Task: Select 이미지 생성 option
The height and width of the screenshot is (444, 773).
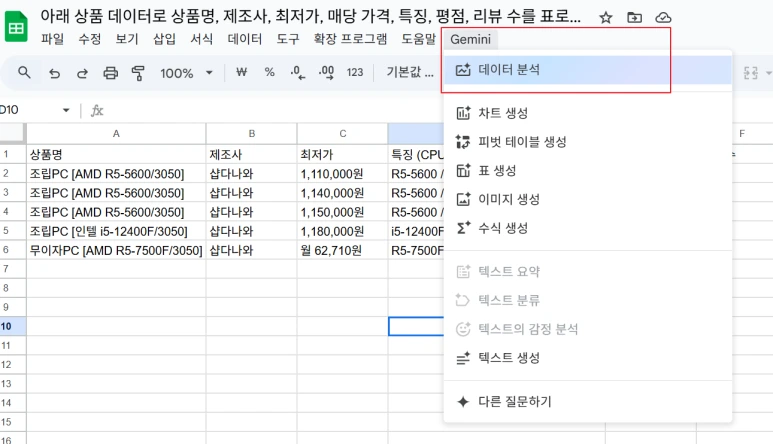Action: pyautogui.click(x=588, y=199)
